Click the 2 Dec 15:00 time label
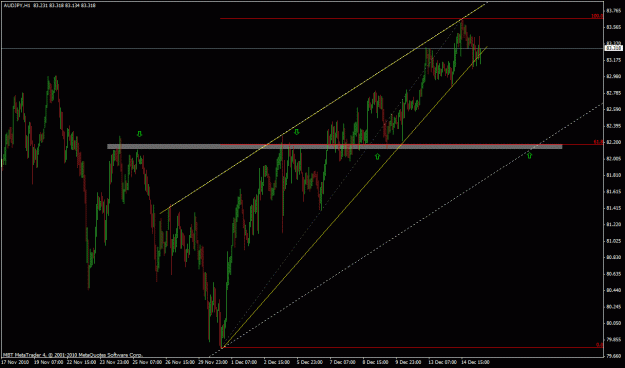Viewport: 625px width, 368px height. [277, 362]
